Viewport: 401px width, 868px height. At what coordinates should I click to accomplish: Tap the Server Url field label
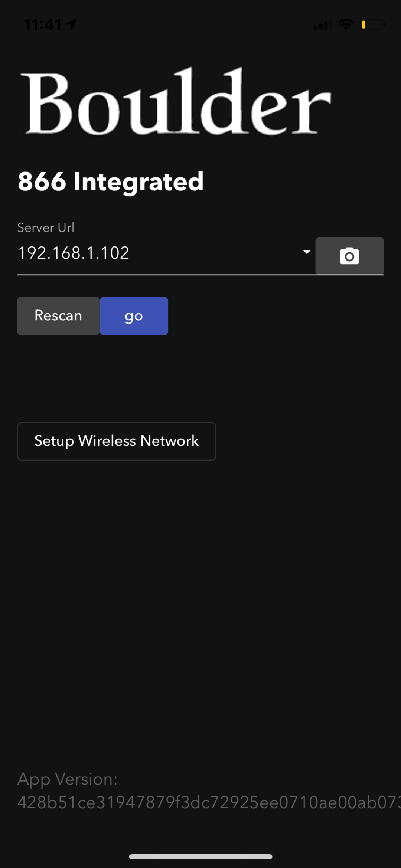tap(46, 227)
